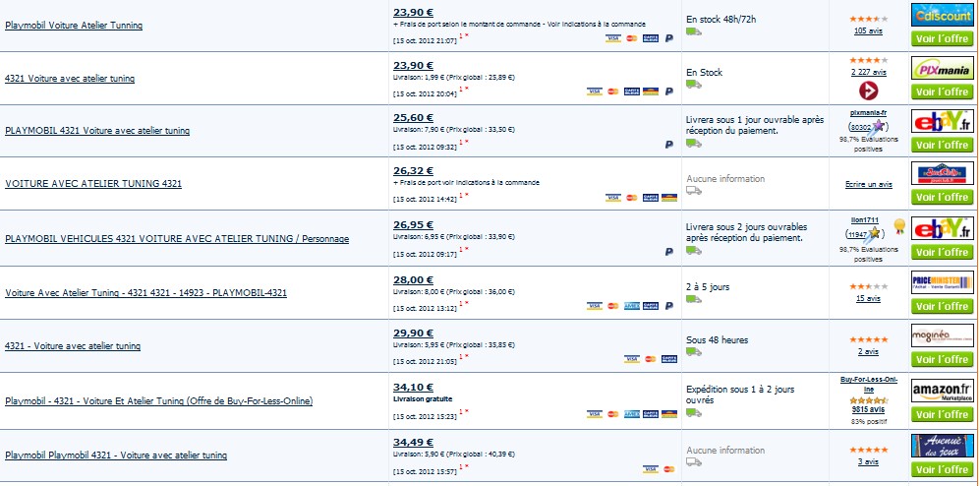Click "Voir l'offre" for Avenue des Jeux
Screen dimensions: 980x486
point(942,469)
